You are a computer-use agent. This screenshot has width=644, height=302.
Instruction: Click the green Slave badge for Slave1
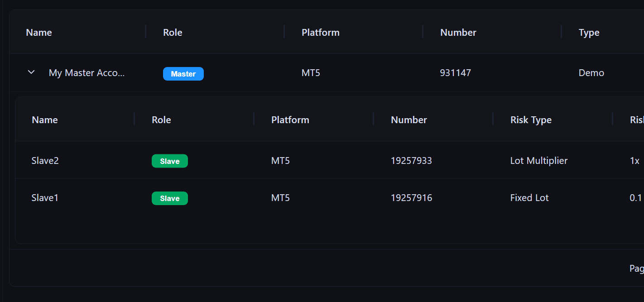(x=169, y=198)
